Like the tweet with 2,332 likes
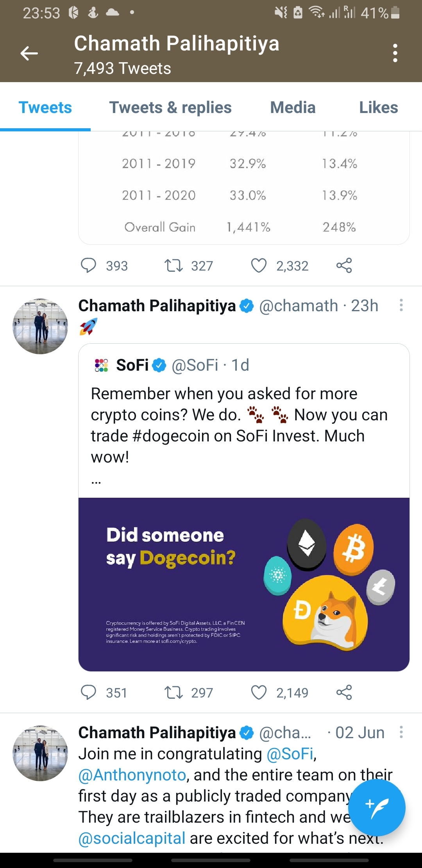The image size is (422, 868). coord(259,265)
